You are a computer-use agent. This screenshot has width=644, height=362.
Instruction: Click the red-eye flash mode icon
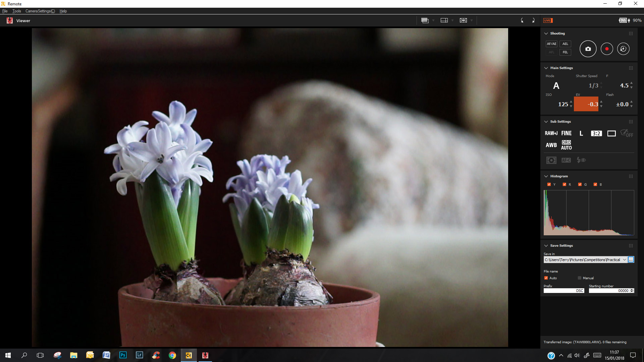point(581,160)
